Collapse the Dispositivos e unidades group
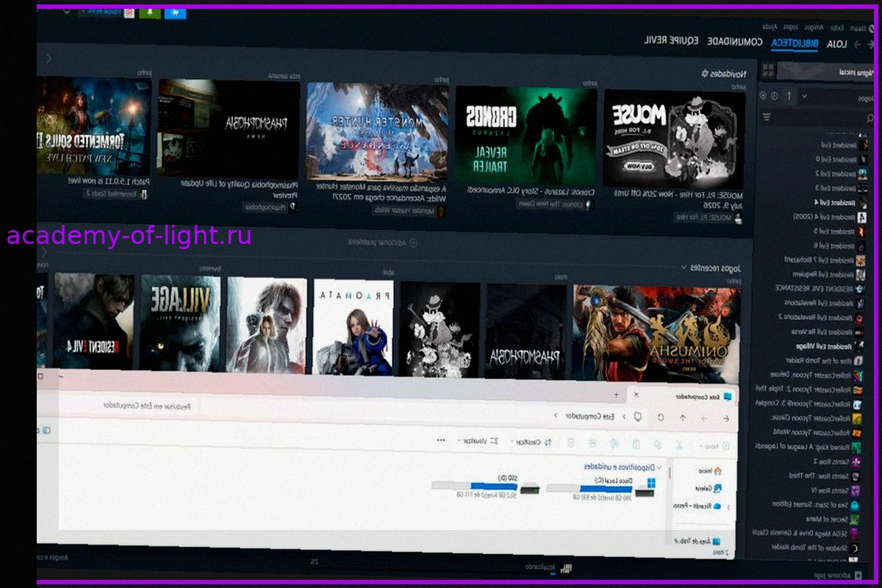Screen dimensions: 882x588 pyautogui.click(x=659, y=467)
